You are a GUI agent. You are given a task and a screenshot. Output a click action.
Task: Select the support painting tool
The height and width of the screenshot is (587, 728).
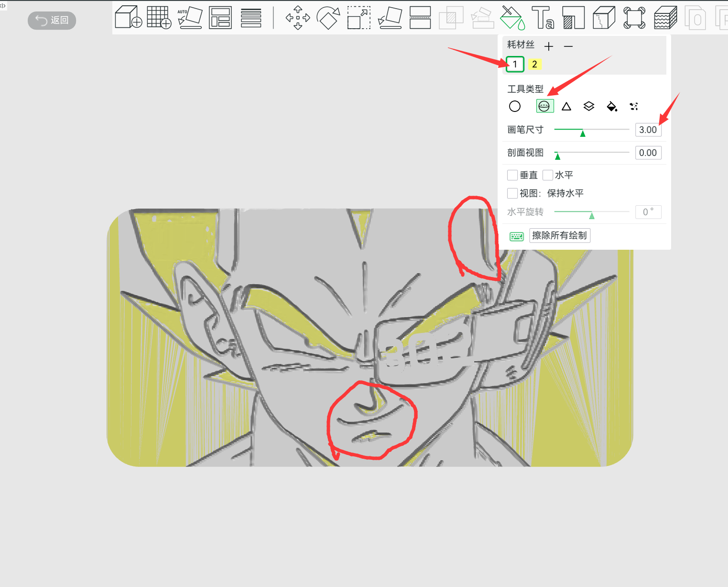point(573,18)
